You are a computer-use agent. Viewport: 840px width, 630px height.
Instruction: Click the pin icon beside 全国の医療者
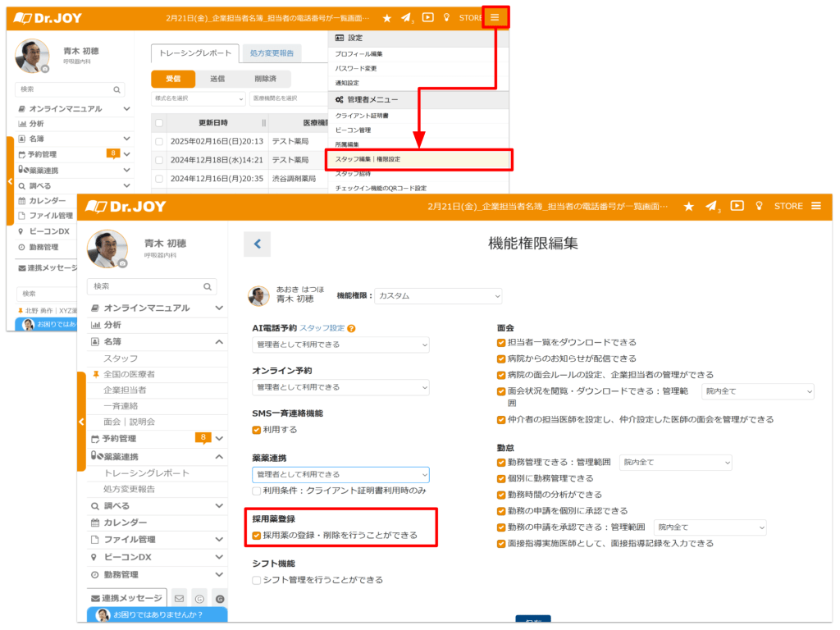96,374
